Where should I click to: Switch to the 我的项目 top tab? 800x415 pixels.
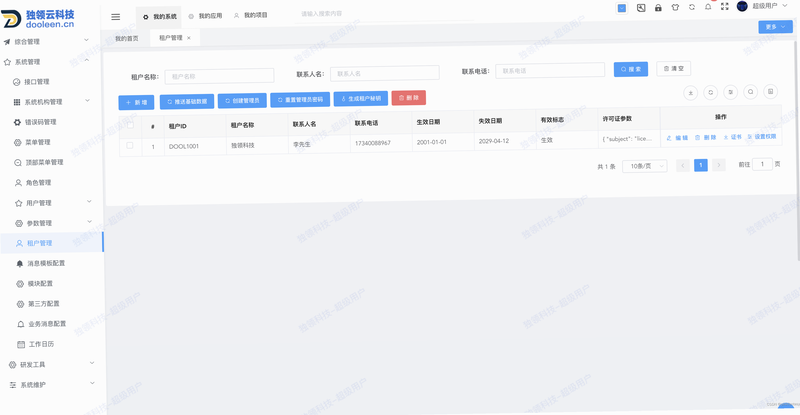click(251, 15)
